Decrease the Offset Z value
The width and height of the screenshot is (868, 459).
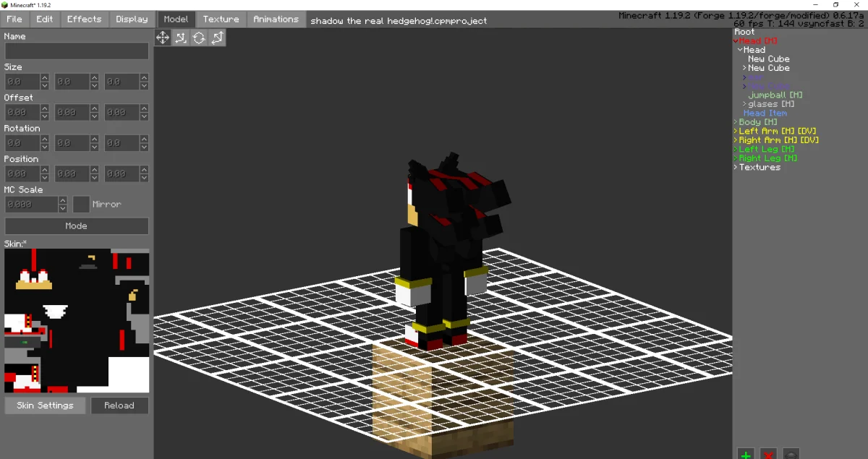tap(145, 116)
